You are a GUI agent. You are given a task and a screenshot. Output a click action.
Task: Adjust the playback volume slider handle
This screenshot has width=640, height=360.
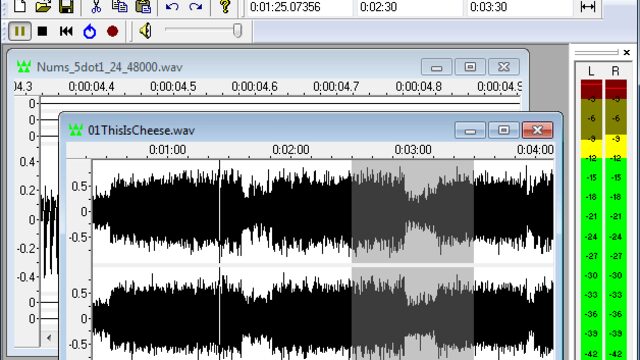click(237, 31)
